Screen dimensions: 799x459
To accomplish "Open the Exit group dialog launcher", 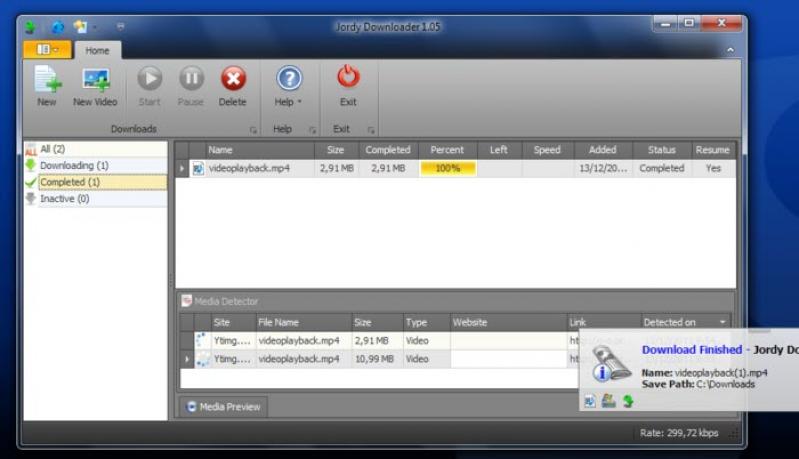I will (371, 130).
